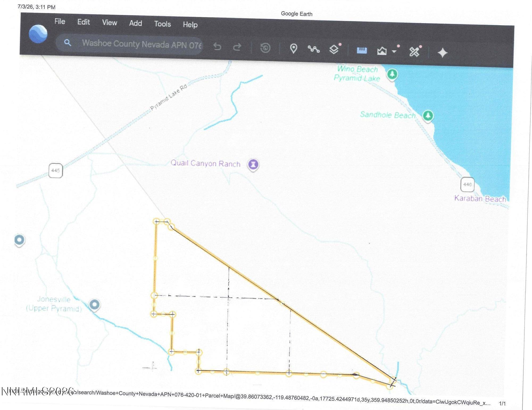Open the Tools menu
This screenshot has width=532, height=410.
(x=163, y=24)
